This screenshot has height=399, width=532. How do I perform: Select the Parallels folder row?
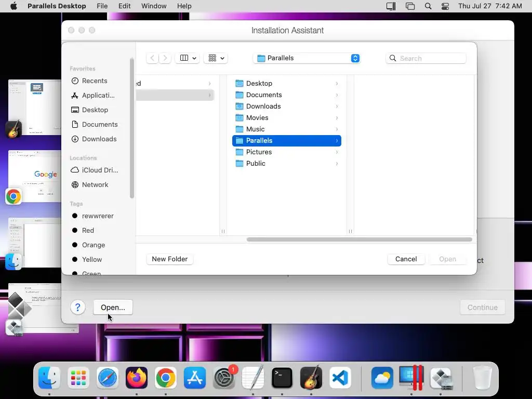click(x=287, y=140)
